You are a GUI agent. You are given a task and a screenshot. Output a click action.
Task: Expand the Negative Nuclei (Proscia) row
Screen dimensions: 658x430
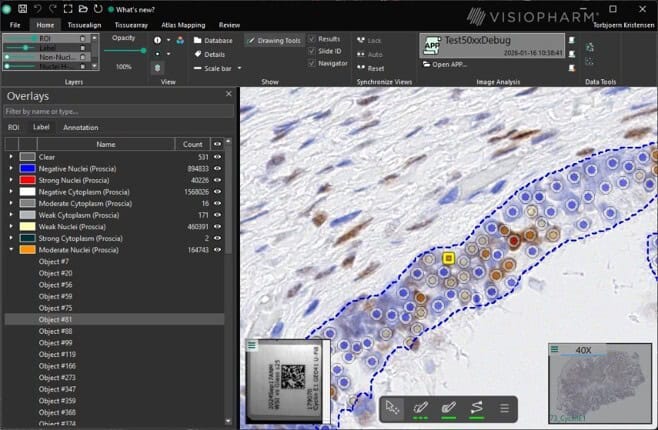click(11, 169)
